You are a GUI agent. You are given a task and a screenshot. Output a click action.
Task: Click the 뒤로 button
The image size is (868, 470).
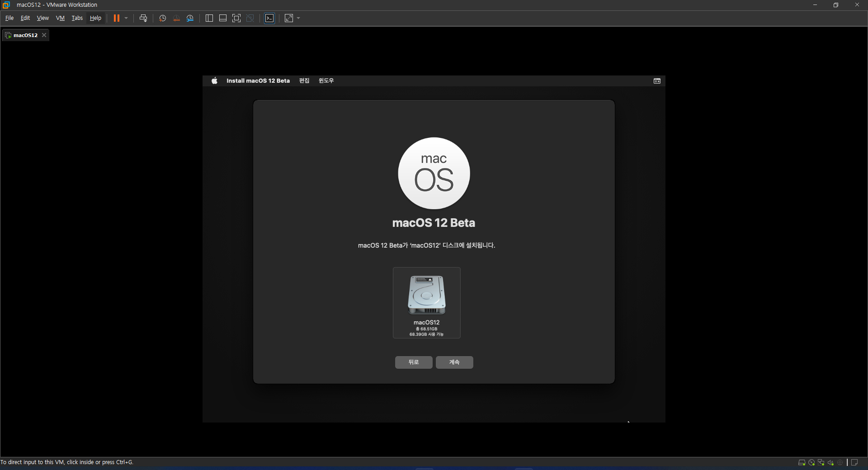[414, 362]
